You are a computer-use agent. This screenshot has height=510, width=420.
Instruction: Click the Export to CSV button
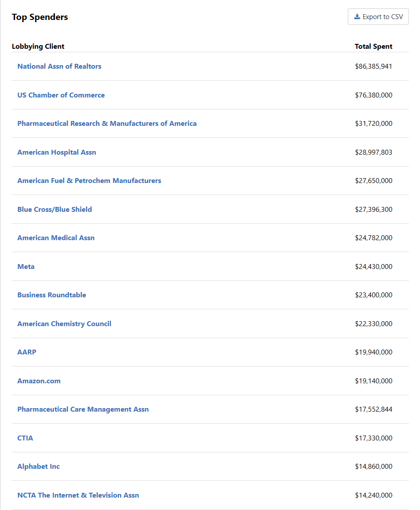coord(378,16)
